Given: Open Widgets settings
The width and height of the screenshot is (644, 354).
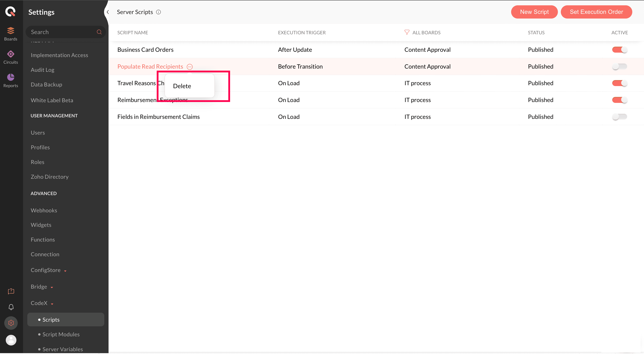Looking at the screenshot, I should pyautogui.click(x=41, y=225).
